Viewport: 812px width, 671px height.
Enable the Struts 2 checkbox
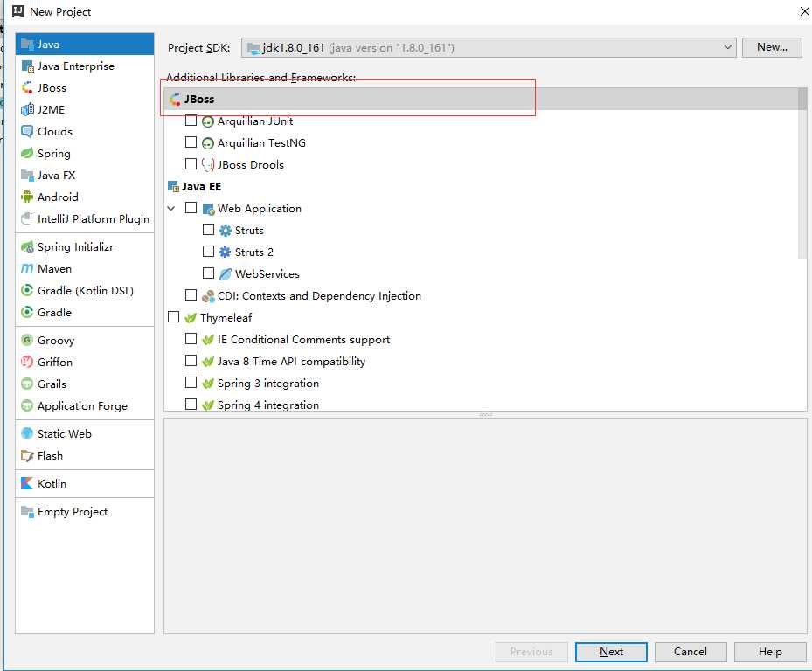coord(208,251)
